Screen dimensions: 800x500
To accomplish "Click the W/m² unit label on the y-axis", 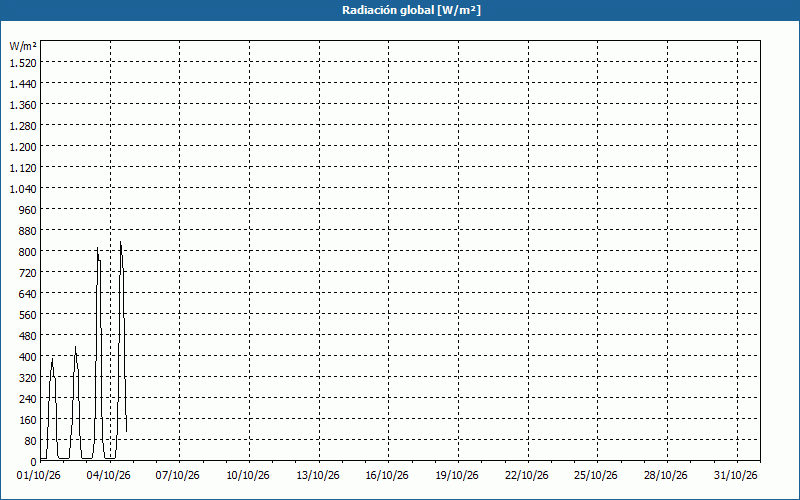I will [23, 46].
